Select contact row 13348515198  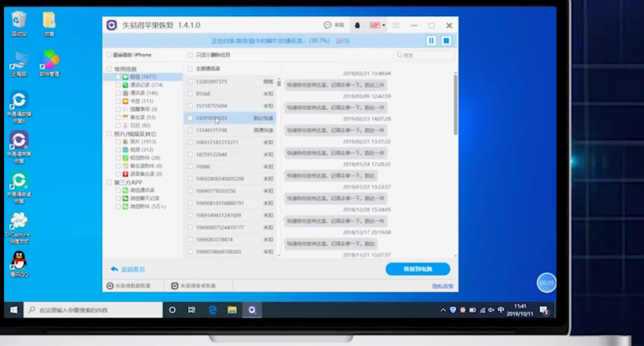229,130
